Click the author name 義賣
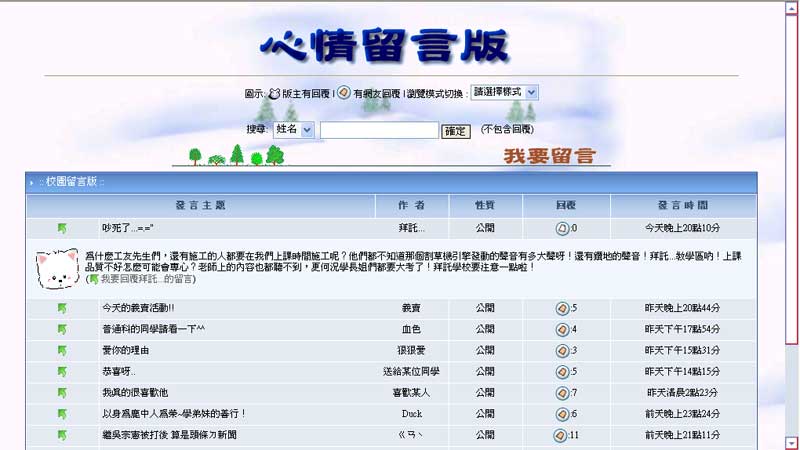The image size is (800, 450). [x=411, y=308]
